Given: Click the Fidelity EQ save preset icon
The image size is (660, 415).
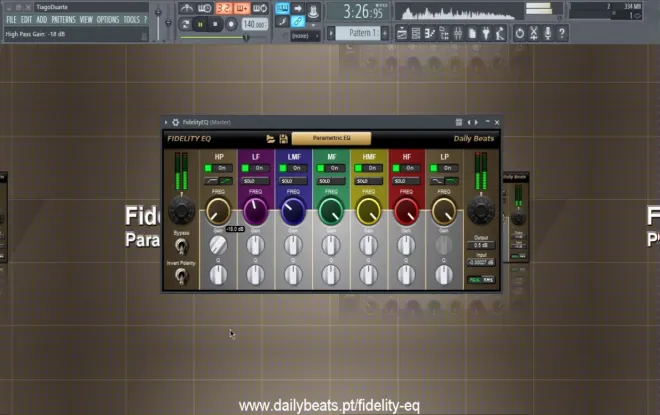Looking at the screenshot, I should [x=283, y=138].
